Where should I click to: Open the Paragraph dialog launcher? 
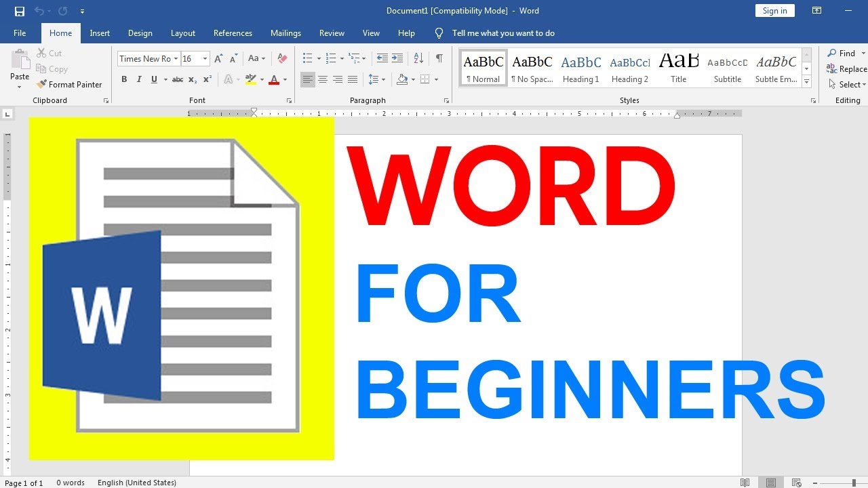point(446,100)
